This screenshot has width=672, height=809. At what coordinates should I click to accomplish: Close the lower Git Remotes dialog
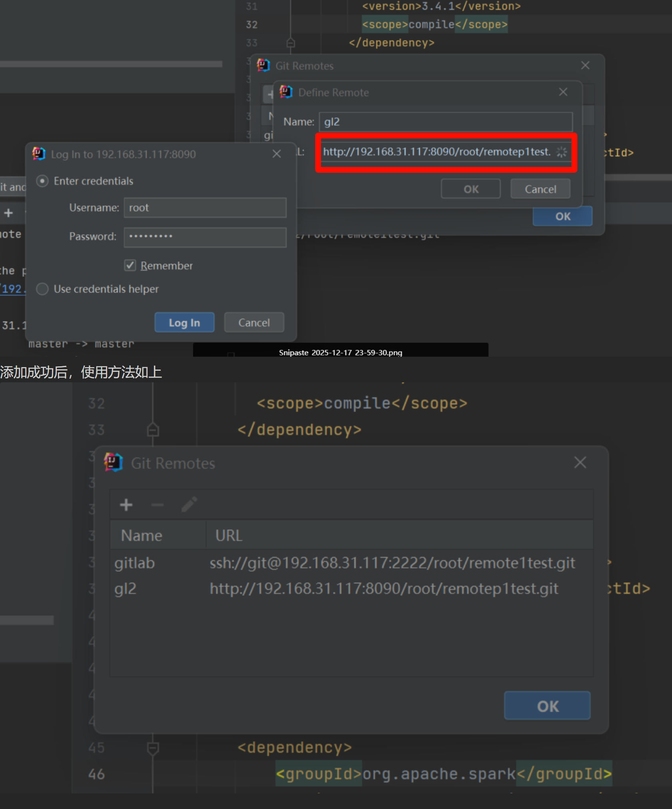coord(580,462)
